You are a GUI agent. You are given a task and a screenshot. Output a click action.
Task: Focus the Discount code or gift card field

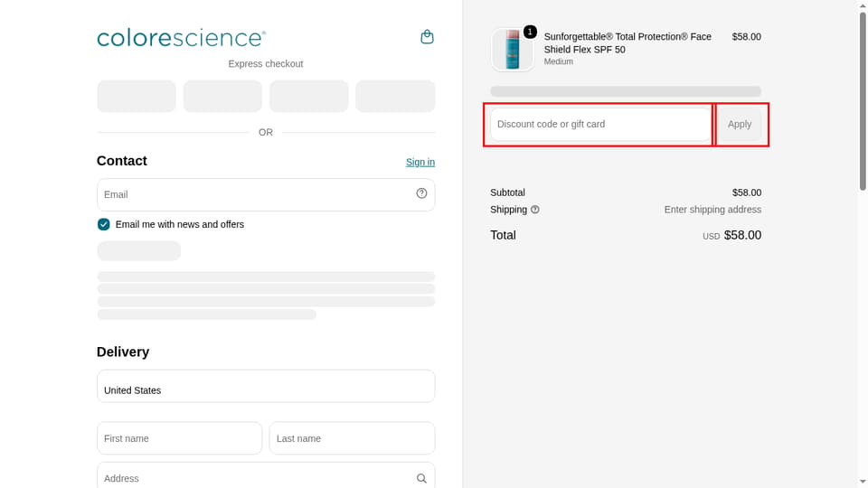tap(600, 125)
